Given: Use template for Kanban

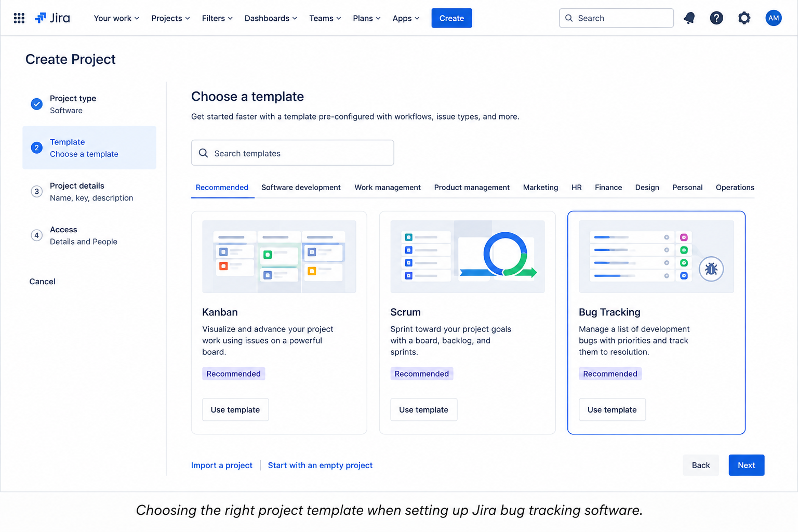Looking at the screenshot, I should tap(235, 409).
